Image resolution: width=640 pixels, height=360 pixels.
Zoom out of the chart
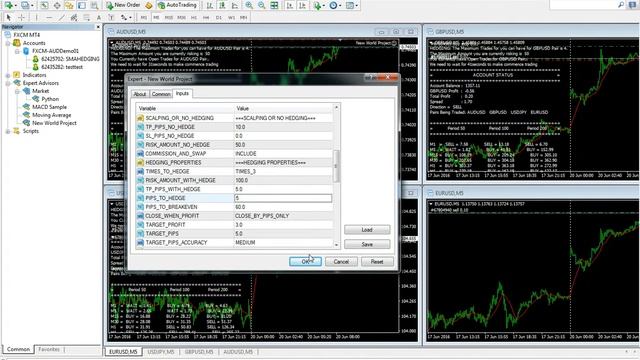[262, 5]
